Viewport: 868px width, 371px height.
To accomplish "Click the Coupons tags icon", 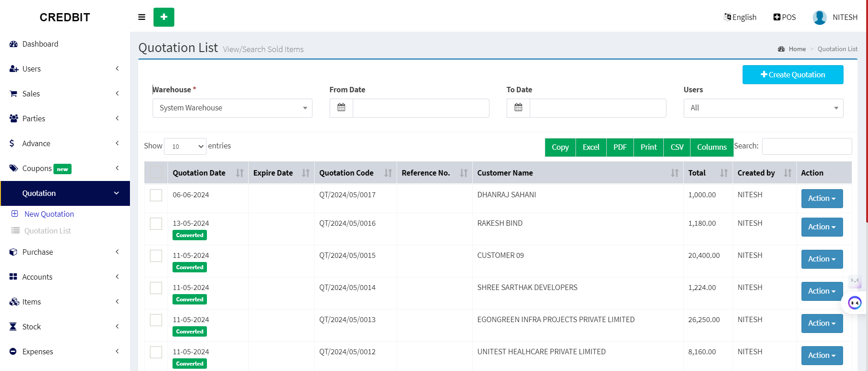I will [14, 168].
